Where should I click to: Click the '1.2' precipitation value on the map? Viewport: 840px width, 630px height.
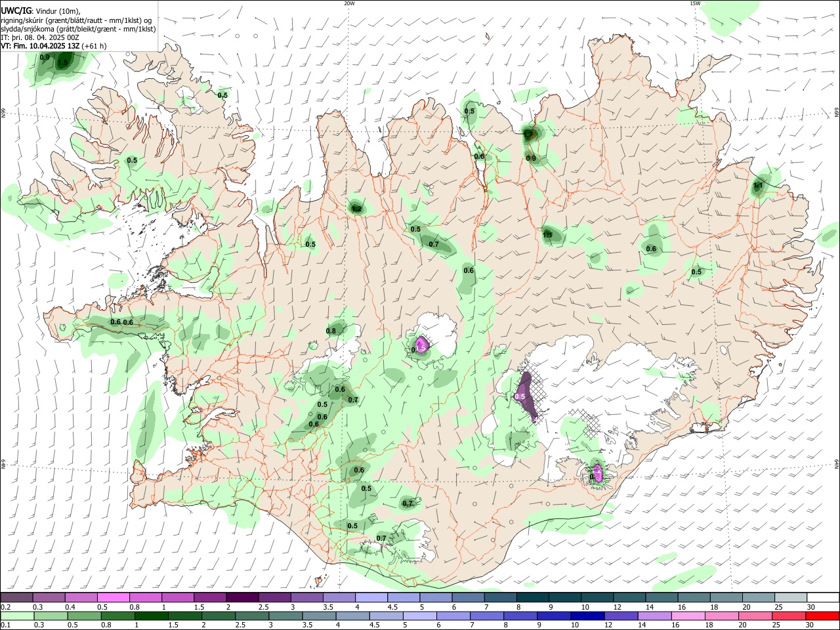[x=357, y=209]
